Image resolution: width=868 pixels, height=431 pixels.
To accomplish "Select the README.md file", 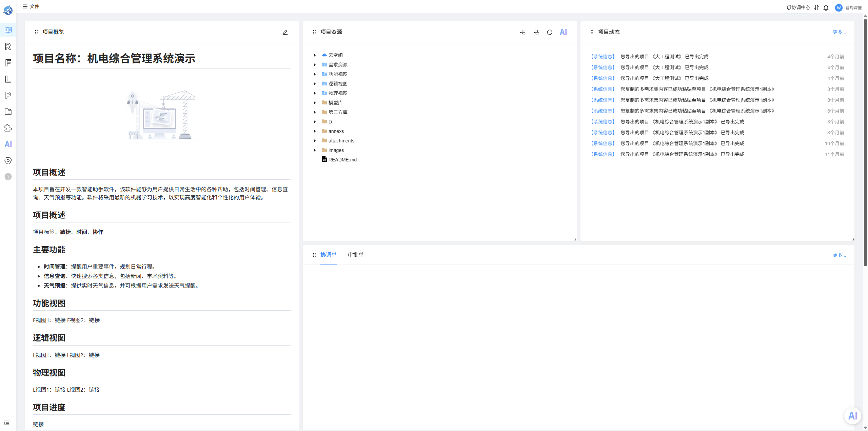I will pos(339,160).
